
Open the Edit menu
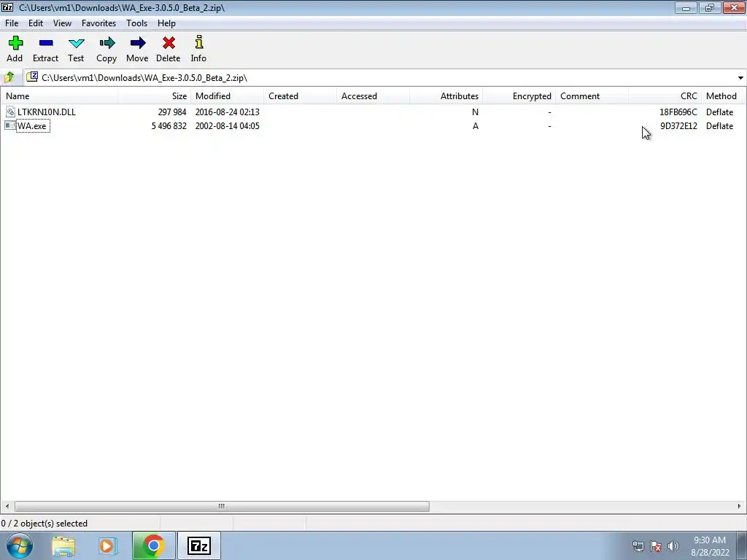(36, 23)
